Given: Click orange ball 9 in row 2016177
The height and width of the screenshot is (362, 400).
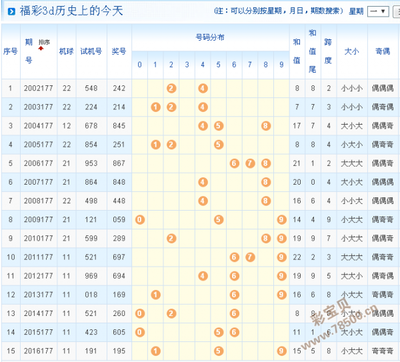Looking at the screenshot, I should pos(282,351).
